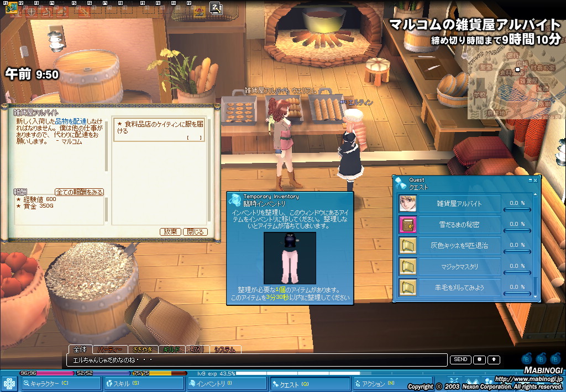The width and height of the screenshot is (566, 392).
Task: Trigger the skill icon in the F4 slot
Action: tap(62, 12)
